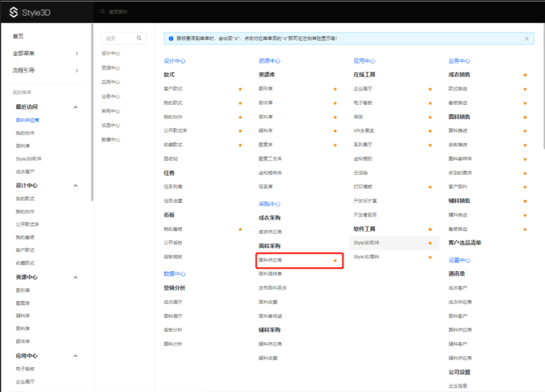Unpin 客户款式 using its star icon
545x392 pixels.
[x=240, y=89]
